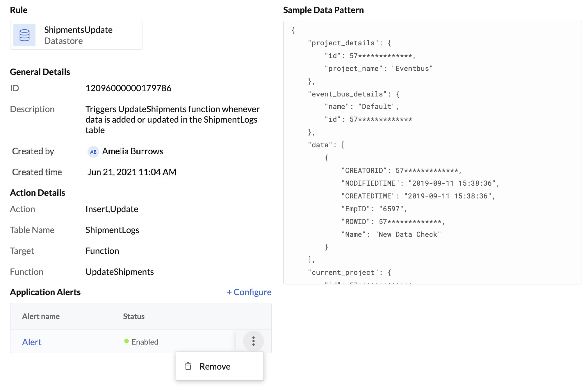Open the Alert link in Application Alerts
This screenshot has width=588, height=387.
click(31, 342)
